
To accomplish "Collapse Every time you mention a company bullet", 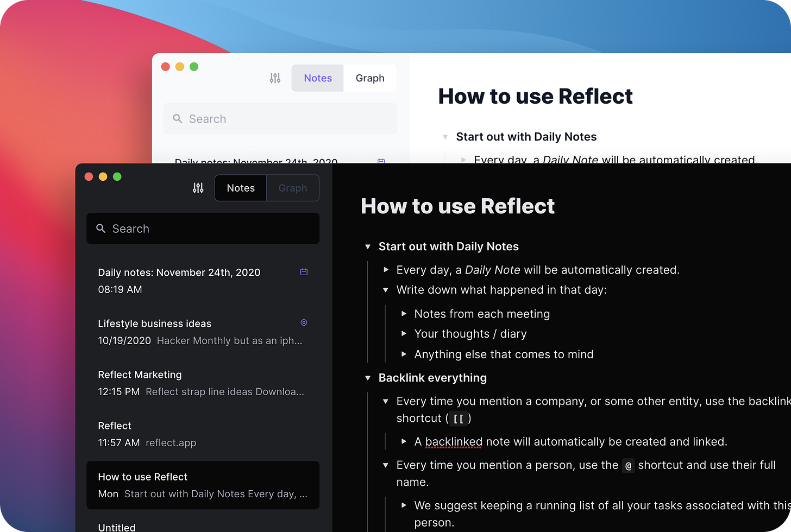I will coord(386,402).
